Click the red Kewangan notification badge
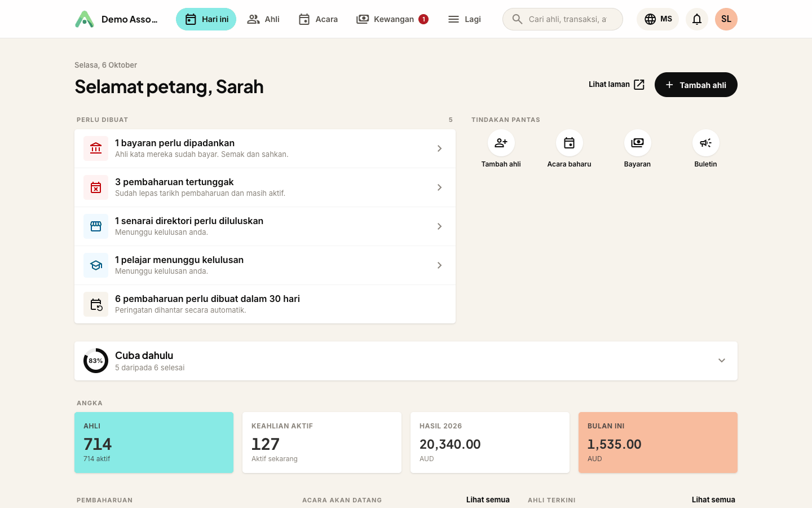 tap(423, 19)
